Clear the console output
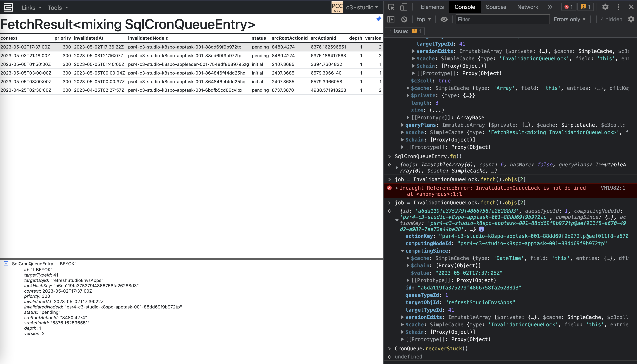This screenshot has height=364, width=637. [404, 19]
